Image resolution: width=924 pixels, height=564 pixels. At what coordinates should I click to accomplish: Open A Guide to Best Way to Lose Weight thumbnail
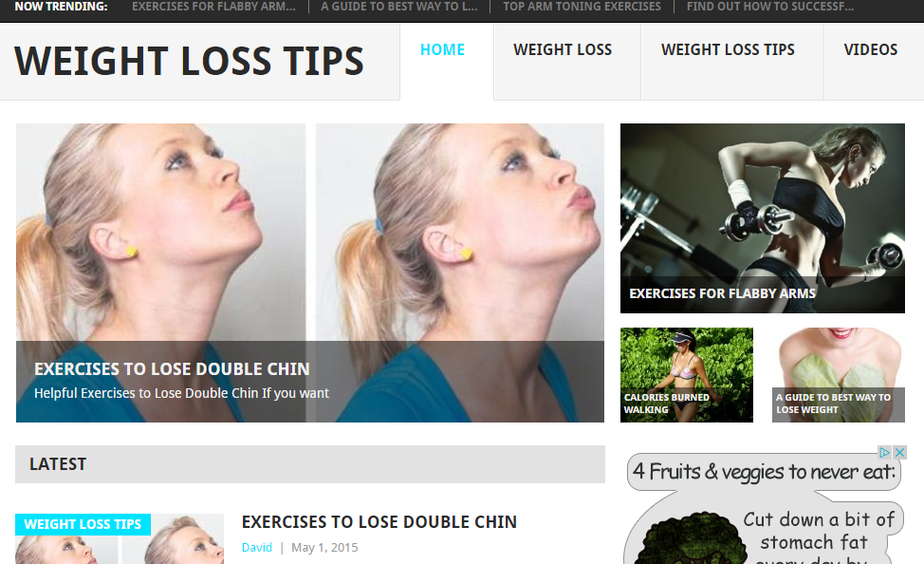point(838,375)
